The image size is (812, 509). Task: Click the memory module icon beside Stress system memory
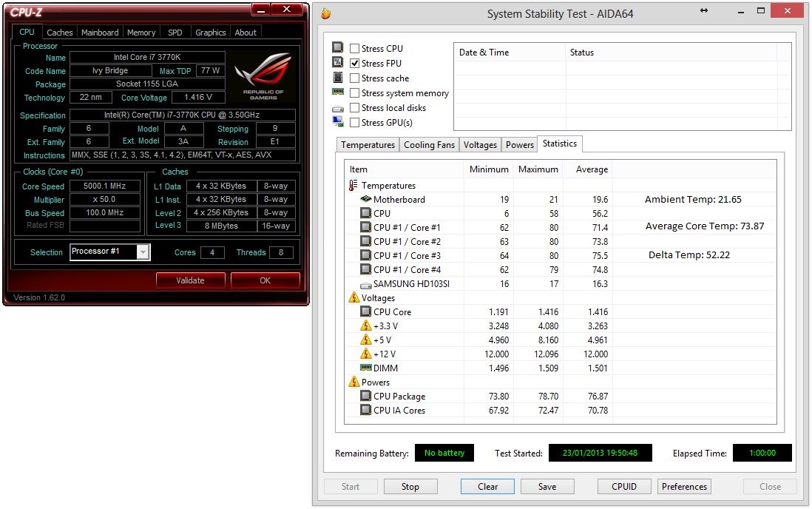click(x=338, y=92)
